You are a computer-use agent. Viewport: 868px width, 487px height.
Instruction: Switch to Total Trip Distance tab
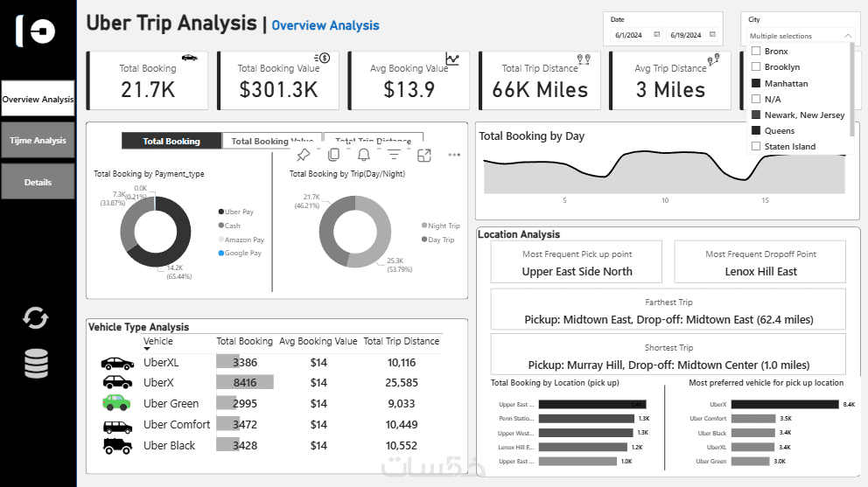[374, 141]
